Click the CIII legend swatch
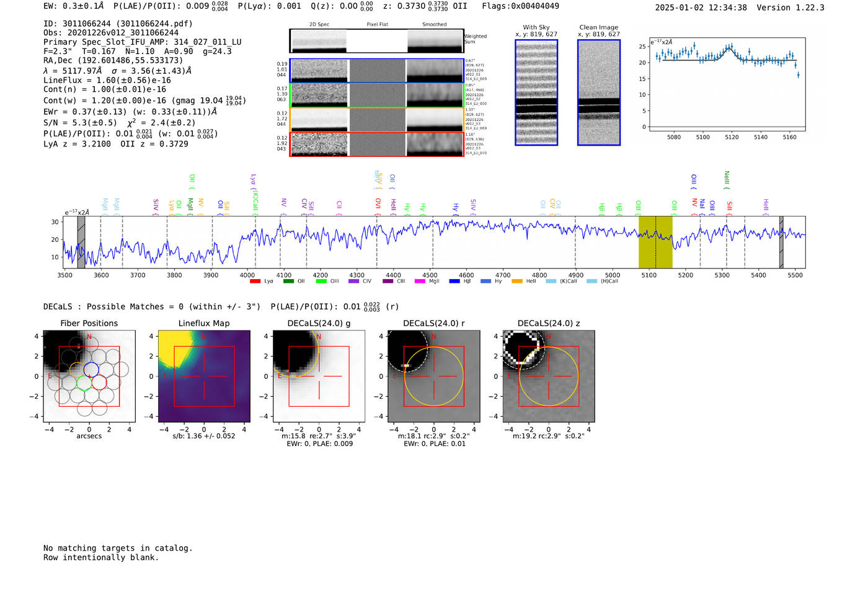The width and height of the screenshot is (868, 591). [x=388, y=282]
